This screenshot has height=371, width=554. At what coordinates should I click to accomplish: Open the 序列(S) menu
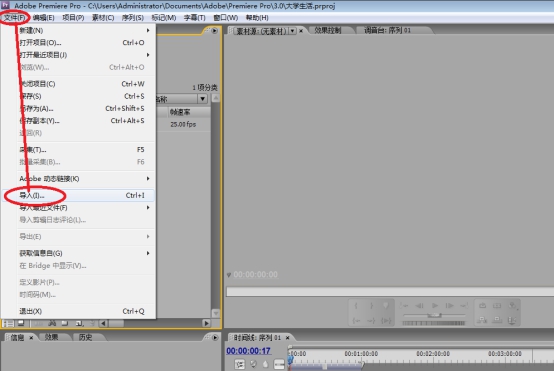coord(132,18)
